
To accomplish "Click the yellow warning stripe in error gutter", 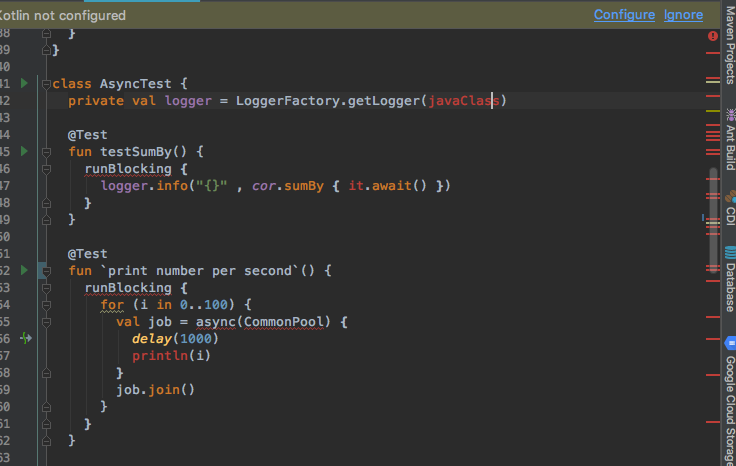I will point(713,110).
